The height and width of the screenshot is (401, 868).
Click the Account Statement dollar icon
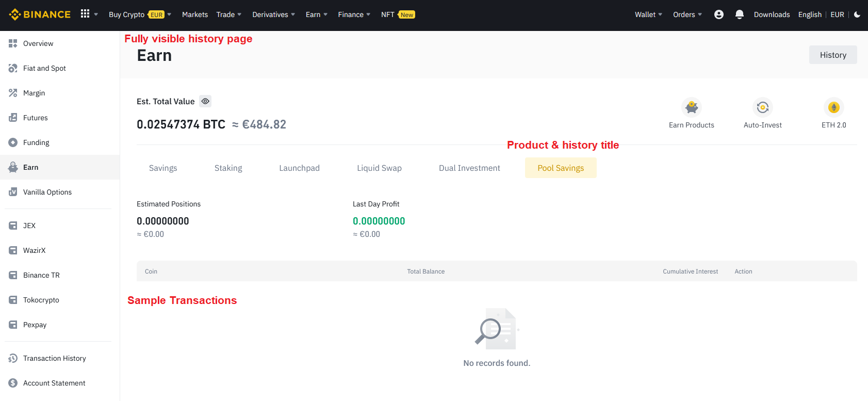[x=13, y=383]
